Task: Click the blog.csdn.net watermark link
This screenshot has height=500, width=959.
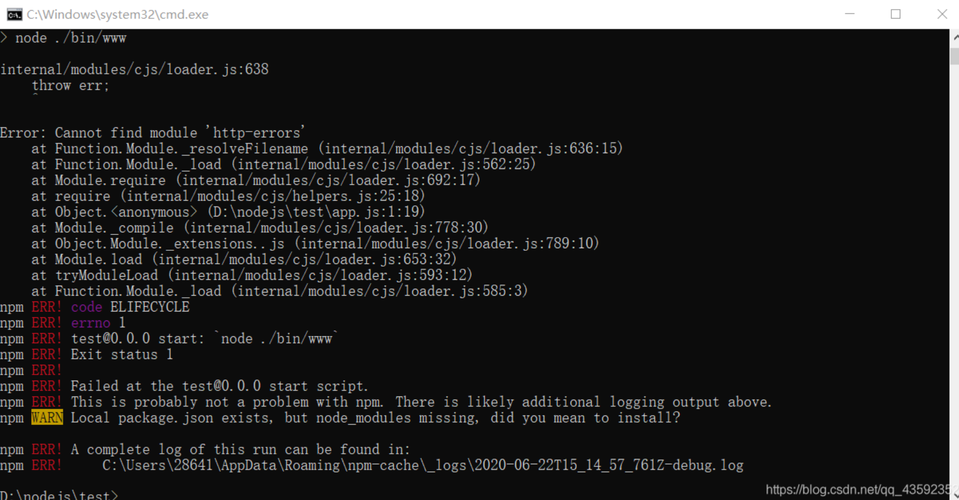Action: (859, 490)
